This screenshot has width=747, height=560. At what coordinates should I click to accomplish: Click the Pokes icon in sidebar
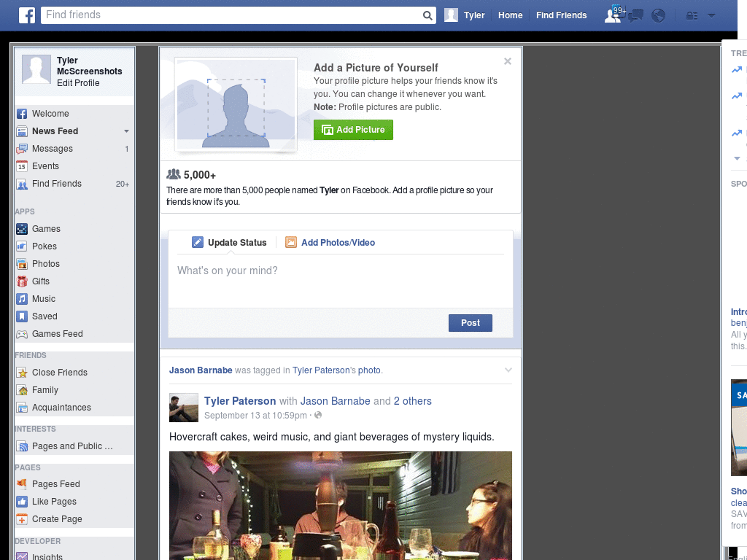(x=22, y=246)
